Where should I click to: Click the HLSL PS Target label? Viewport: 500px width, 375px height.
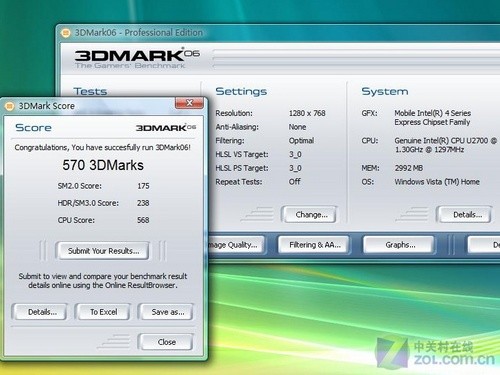tap(242, 168)
